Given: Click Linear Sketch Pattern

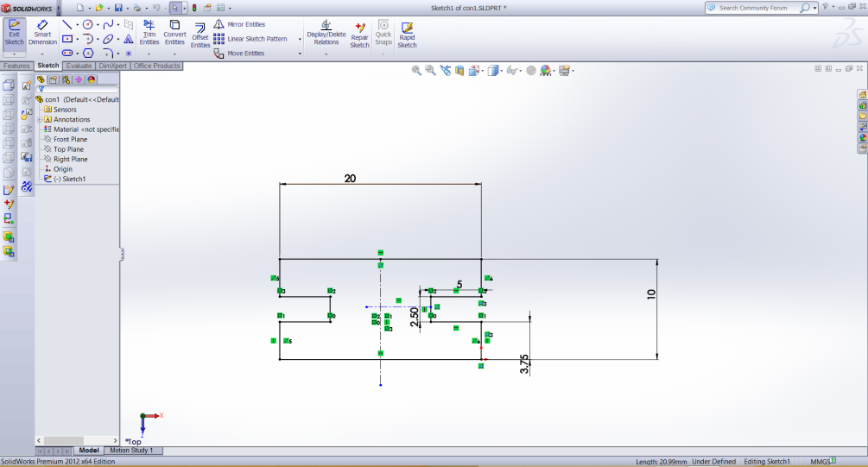Looking at the screenshot, I should tap(250, 39).
